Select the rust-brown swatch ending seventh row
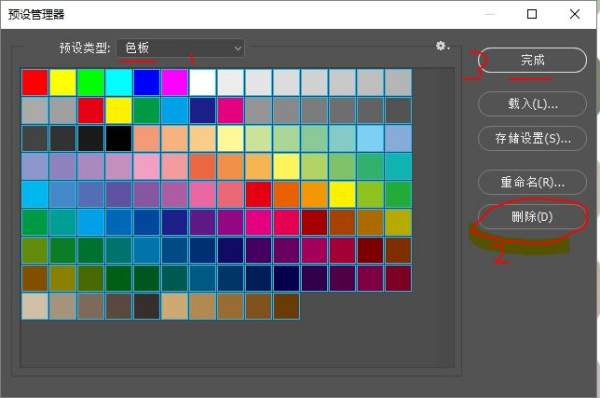 point(398,250)
